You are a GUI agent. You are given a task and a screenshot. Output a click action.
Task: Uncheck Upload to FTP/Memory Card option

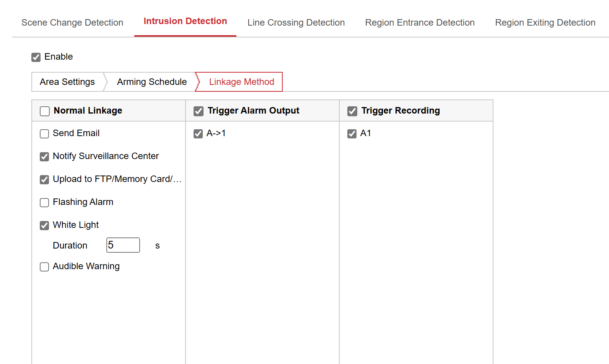click(x=44, y=180)
